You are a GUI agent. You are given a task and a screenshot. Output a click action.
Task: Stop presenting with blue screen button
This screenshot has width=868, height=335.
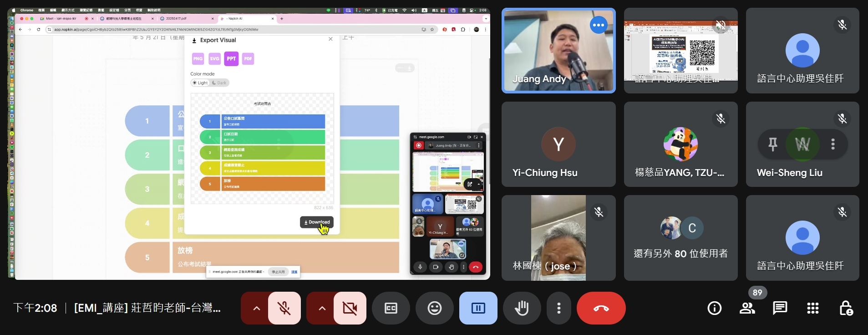(478, 309)
